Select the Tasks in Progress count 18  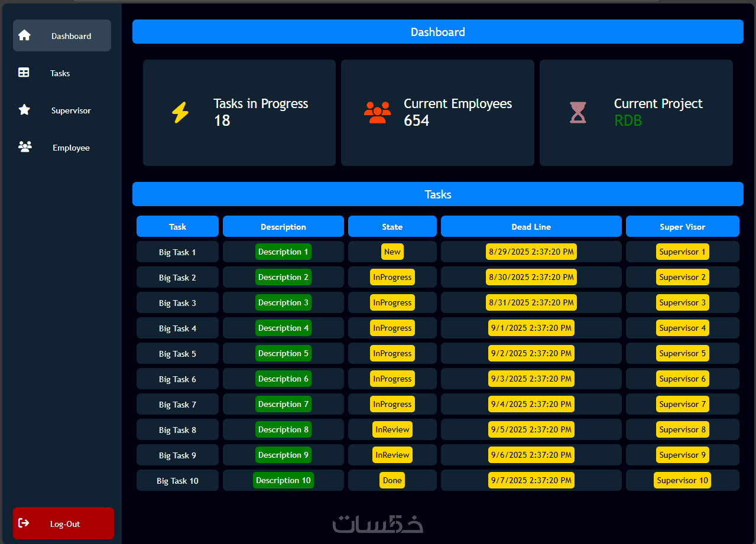point(222,120)
